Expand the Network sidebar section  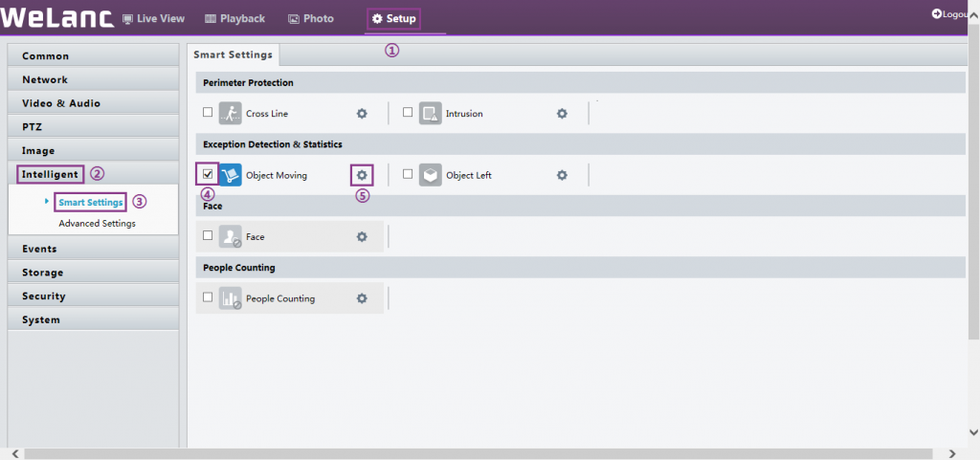pyautogui.click(x=93, y=80)
